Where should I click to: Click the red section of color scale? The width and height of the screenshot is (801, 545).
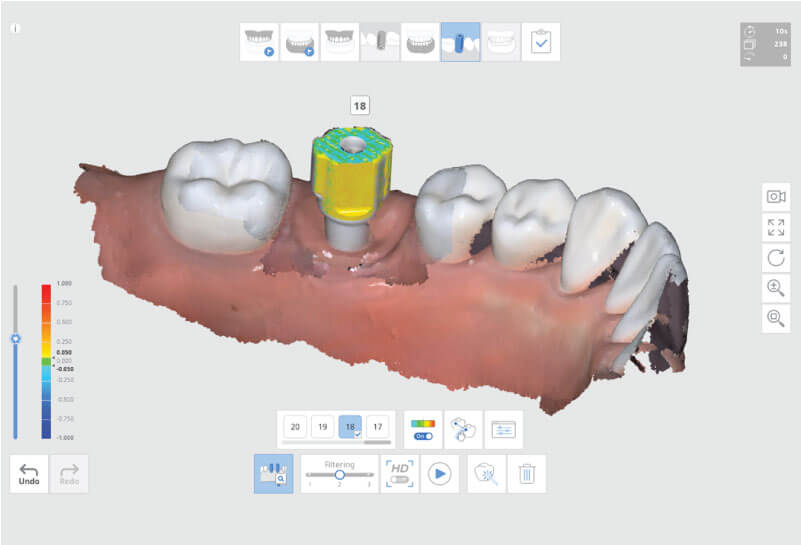point(46,295)
